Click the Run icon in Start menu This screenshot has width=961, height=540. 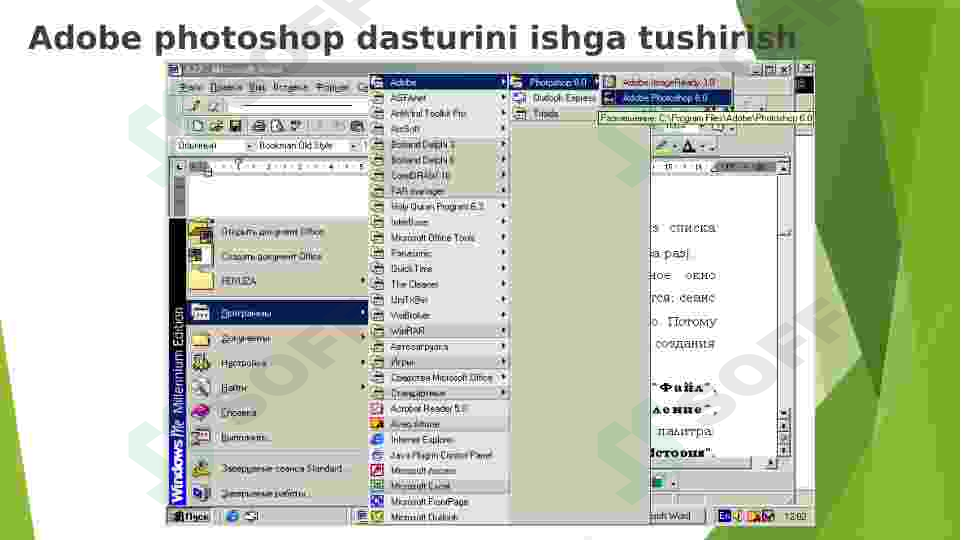pyautogui.click(x=200, y=437)
